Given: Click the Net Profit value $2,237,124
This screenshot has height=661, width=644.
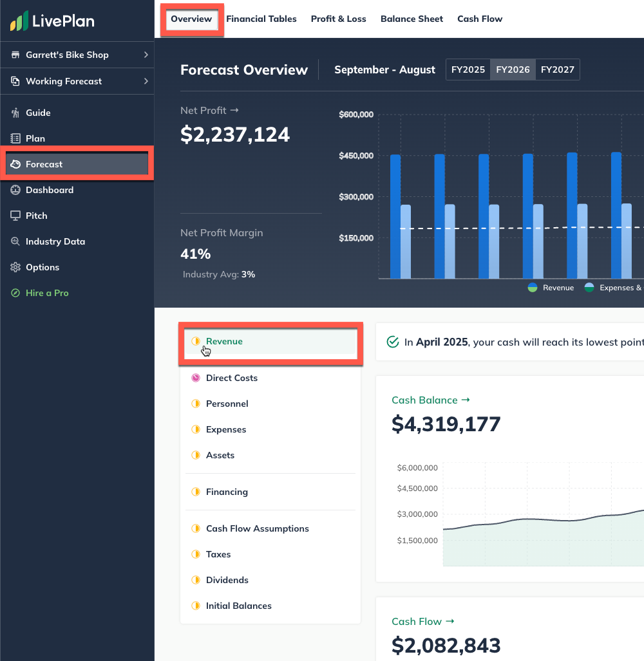Looking at the screenshot, I should [235, 135].
